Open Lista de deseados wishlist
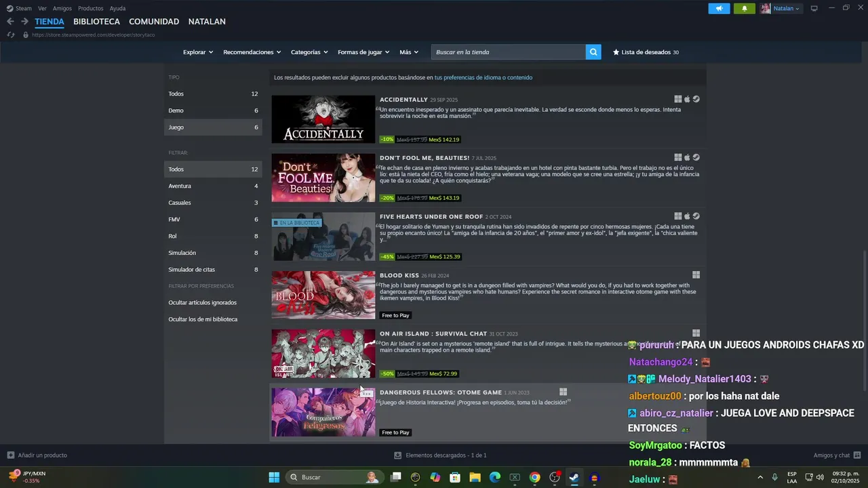The image size is (868, 488). (646, 52)
